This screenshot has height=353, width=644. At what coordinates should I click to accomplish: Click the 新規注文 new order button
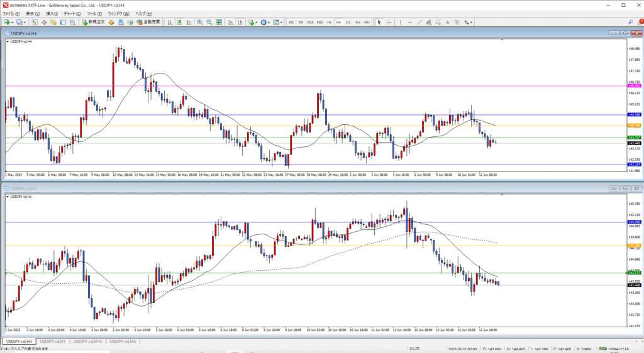pyautogui.click(x=93, y=22)
